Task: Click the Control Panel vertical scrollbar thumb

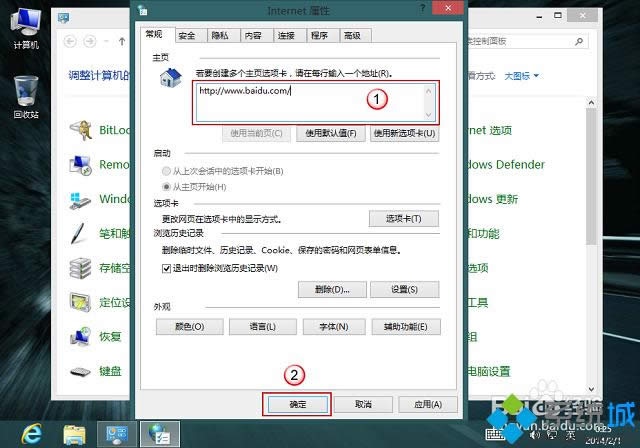Action: pyautogui.click(x=591, y=177)
